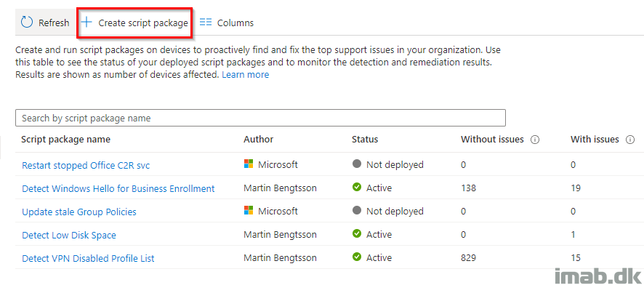Open Detect VPN Disabled Profile List package
The height and width of the screenshot is (285, 644).
[88, 258]
